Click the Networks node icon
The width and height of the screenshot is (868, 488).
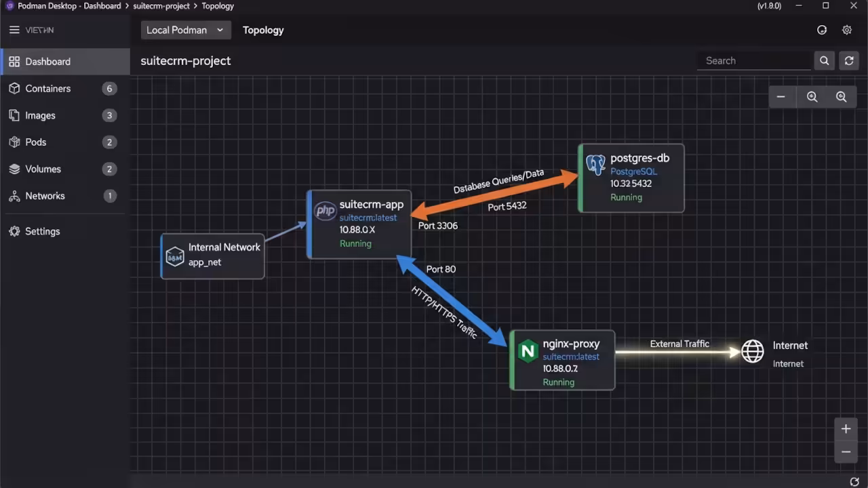[x=14, y=196]
